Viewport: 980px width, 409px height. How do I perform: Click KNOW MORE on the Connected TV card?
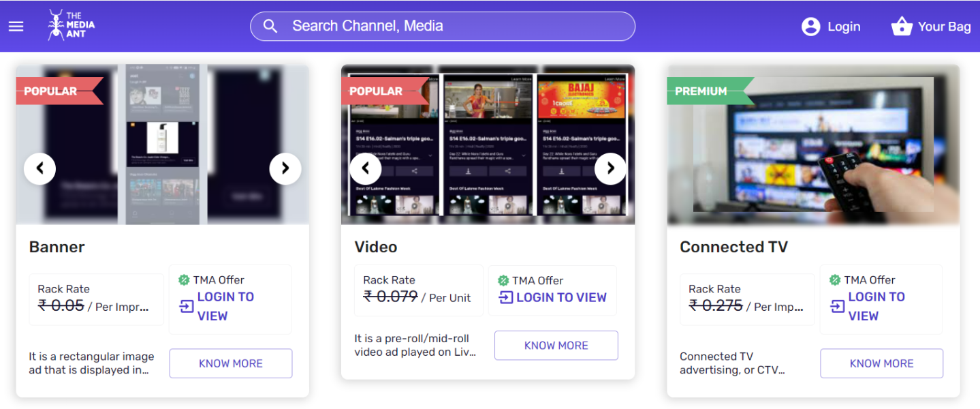(881, 363)
